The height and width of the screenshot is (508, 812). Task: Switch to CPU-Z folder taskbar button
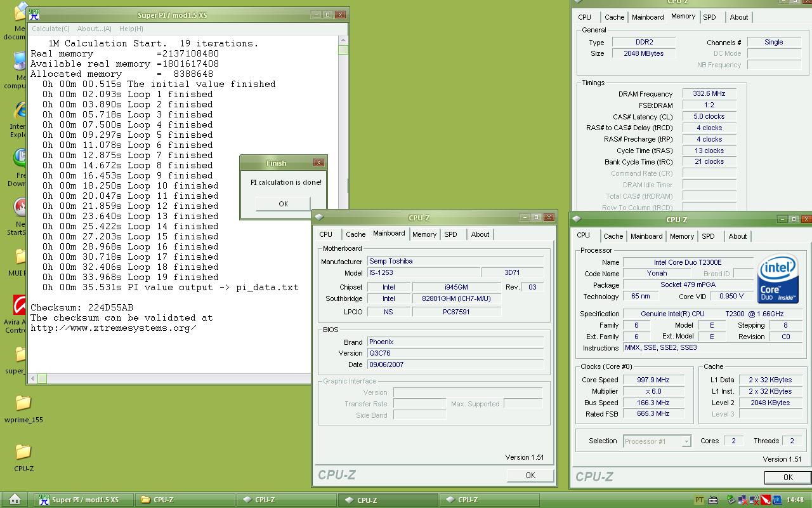(x=185, y=500)
